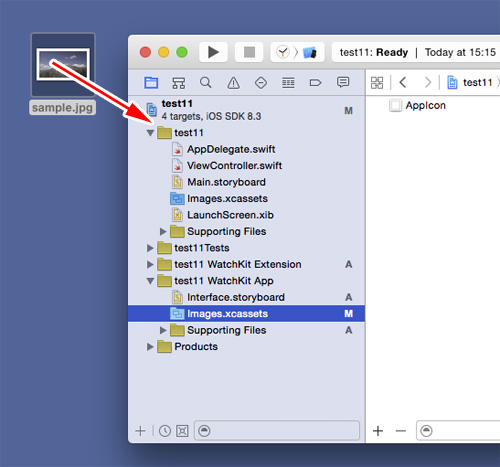Stop the running build
Screen dimensions: 500x467
point(249,52)
